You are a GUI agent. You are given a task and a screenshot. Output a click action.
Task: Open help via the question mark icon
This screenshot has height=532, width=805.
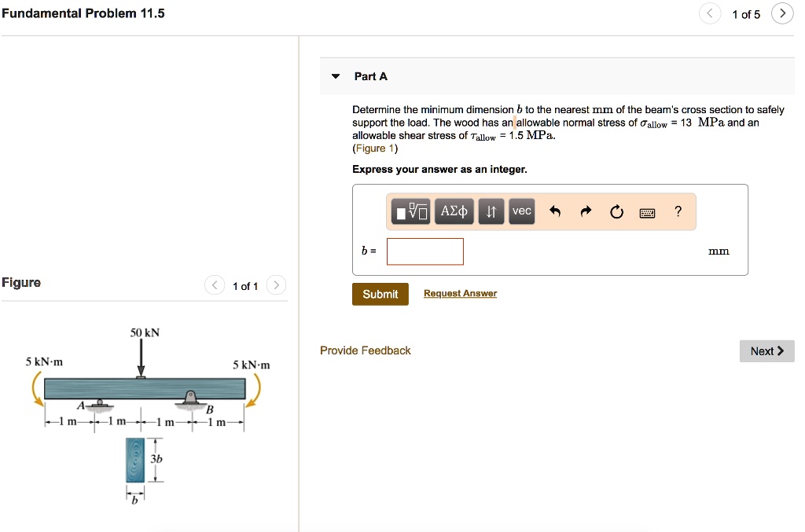coord(677,211)
